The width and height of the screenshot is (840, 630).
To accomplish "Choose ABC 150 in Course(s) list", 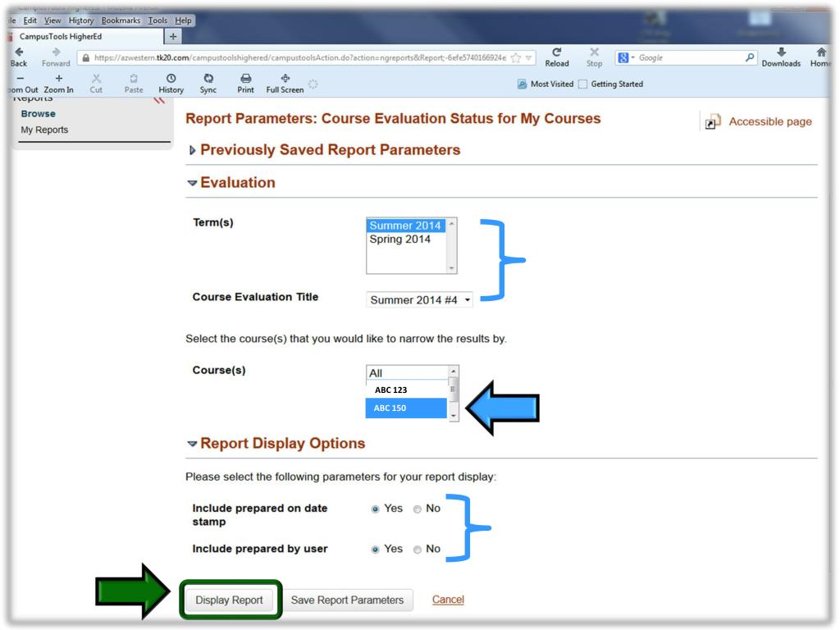I will click(x=407, y=409).
